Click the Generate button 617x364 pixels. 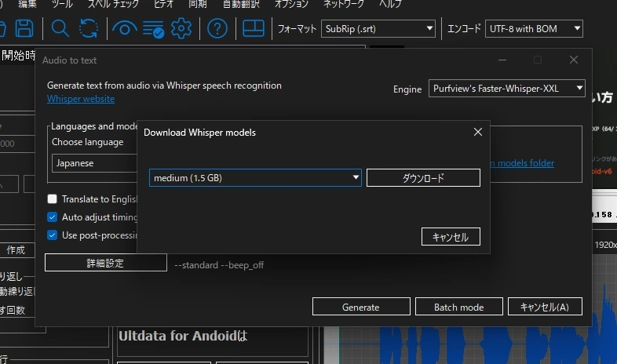[361, 307]
